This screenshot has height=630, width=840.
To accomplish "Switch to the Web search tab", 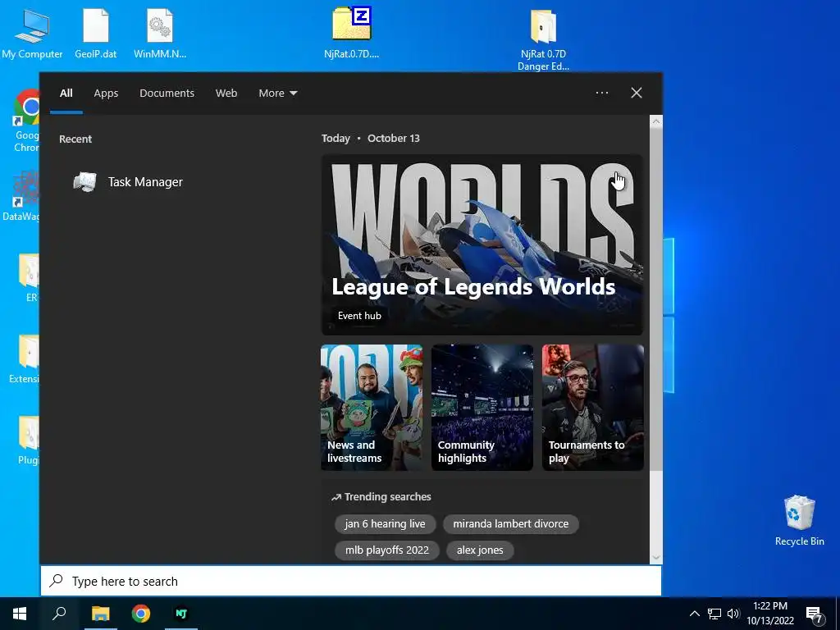I will (226, 94).
